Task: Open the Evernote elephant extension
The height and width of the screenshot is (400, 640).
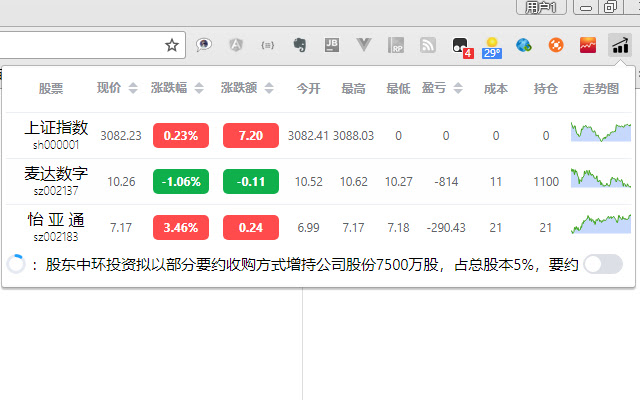Action: click(300, 44)
